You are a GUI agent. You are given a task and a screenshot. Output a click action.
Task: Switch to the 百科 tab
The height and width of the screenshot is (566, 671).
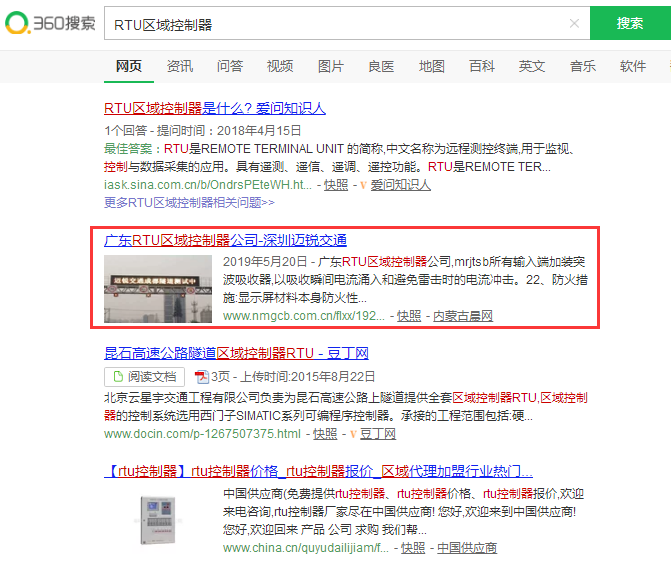pyautogui.click(x=482, y=66)
